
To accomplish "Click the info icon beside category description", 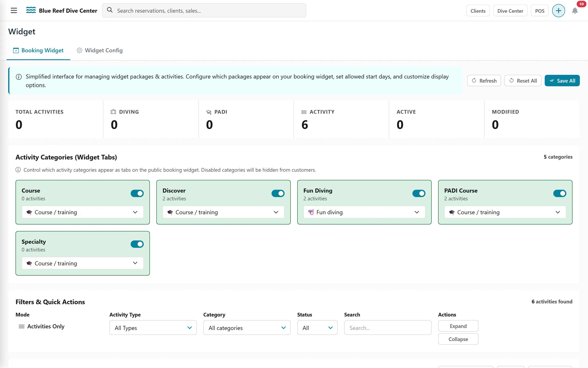I will coord(18,170).
